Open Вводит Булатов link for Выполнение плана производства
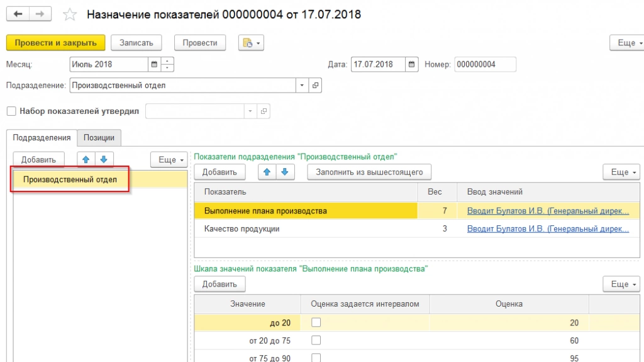Viewport: 644px width, 362px height. pos(548,211)
